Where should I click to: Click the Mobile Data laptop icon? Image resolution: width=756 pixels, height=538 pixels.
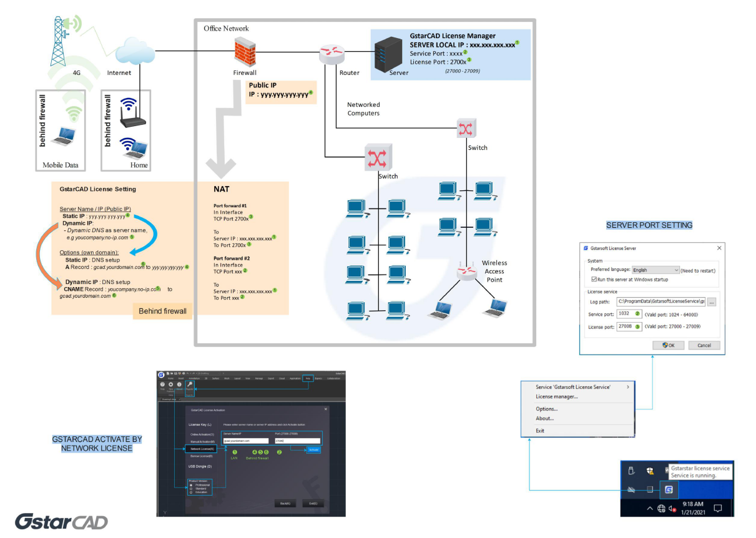(x=65, y=136)
